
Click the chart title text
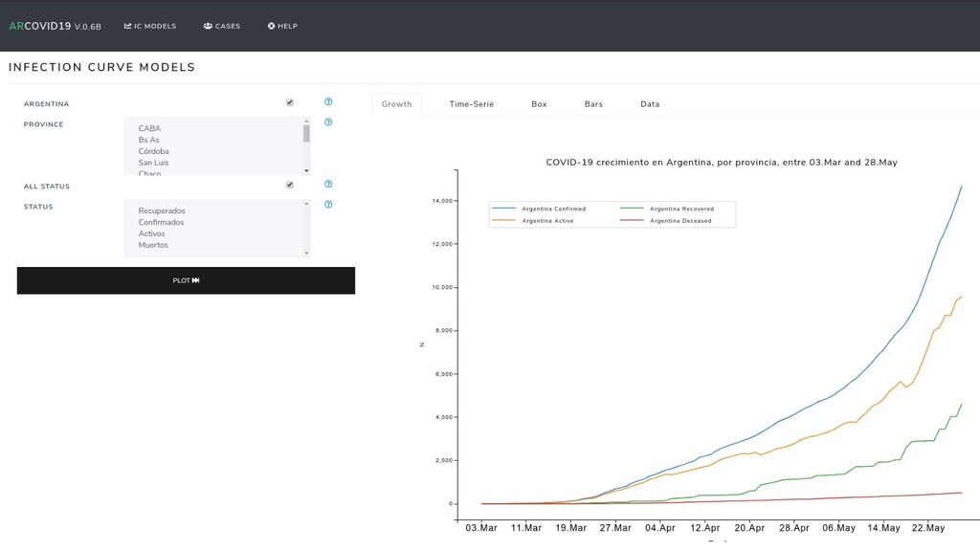[x=722, y=163]
